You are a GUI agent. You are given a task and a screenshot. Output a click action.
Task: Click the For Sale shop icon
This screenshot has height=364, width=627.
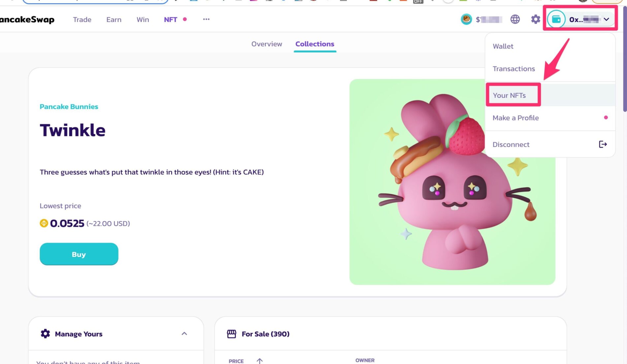coord(231,334)
